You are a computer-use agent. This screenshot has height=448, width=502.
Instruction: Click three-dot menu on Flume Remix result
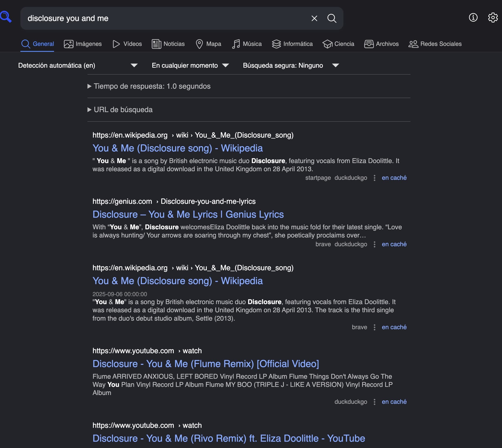tap(374, 402)
